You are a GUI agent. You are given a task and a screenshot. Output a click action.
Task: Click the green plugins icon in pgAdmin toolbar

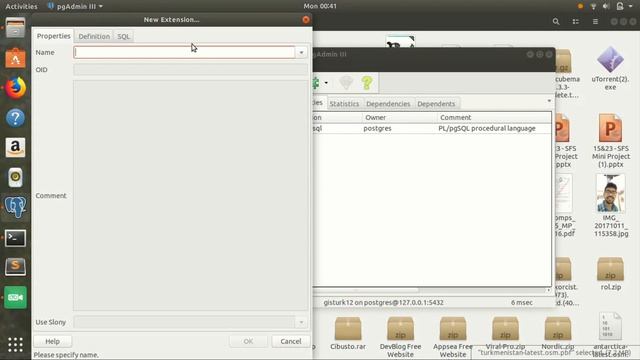[x=316, y=83]
